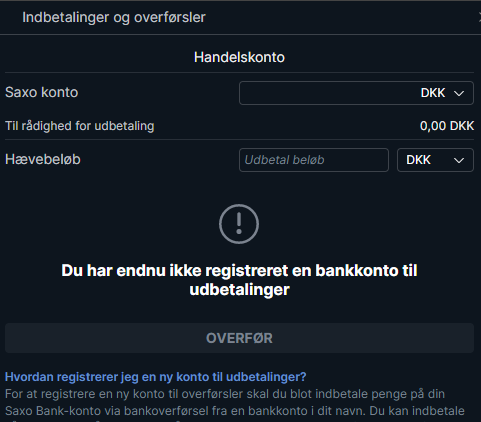
Task: Click the disabled OVERFØR button
Action: (x=239, y=338)
